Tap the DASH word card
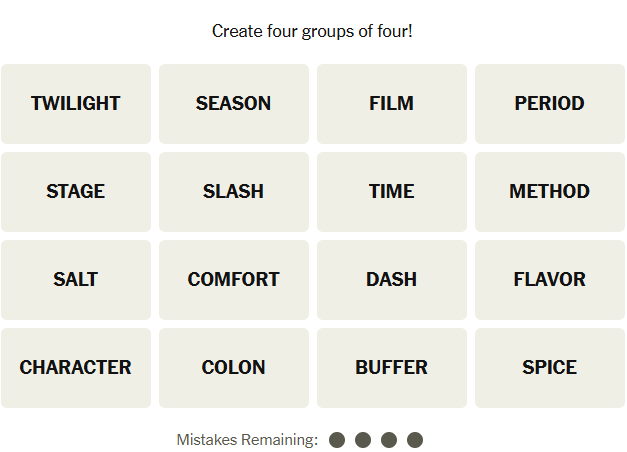627x452 pixels. pos(392,280)
